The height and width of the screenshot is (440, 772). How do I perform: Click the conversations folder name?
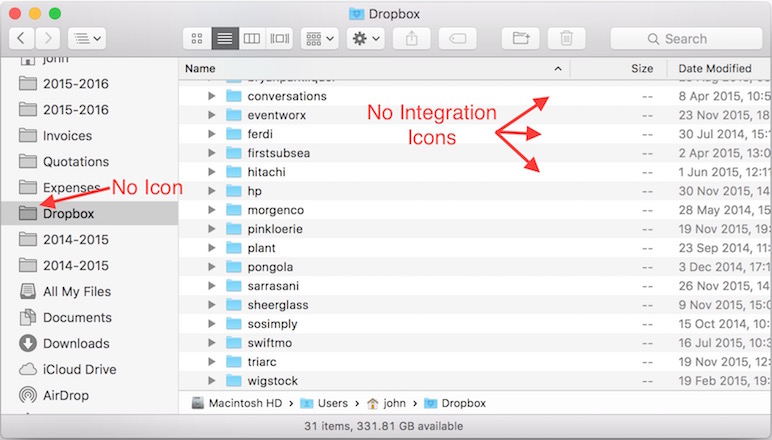pos(287,96)
